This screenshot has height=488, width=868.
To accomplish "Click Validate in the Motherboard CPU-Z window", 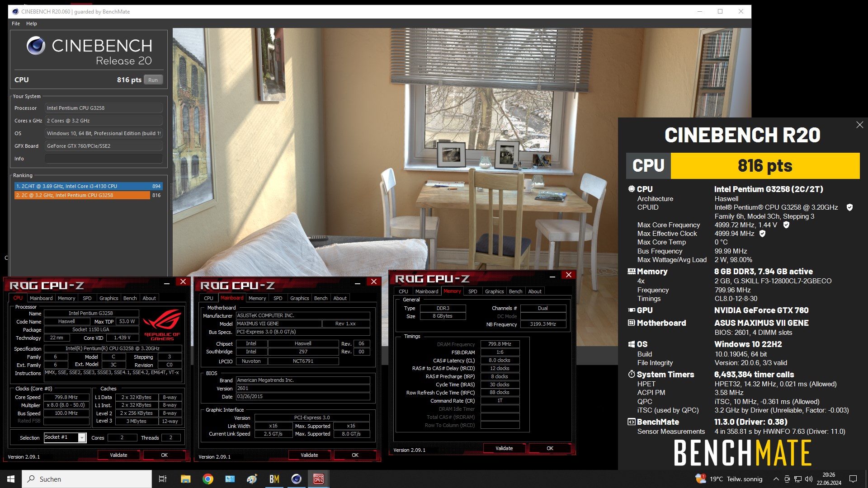I will pos(309,455).
